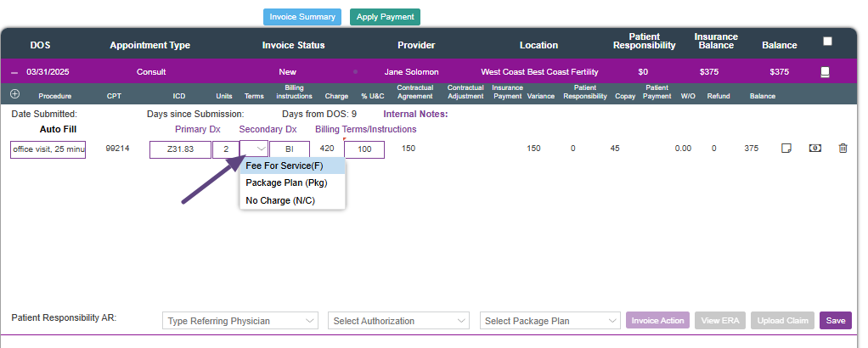Open the note icon on procedure line
The image size is (868, 348).
point(786,149)
